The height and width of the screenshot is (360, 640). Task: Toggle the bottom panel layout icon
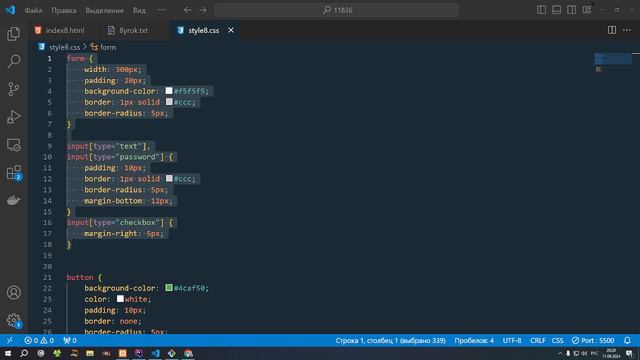pos(556,10)
